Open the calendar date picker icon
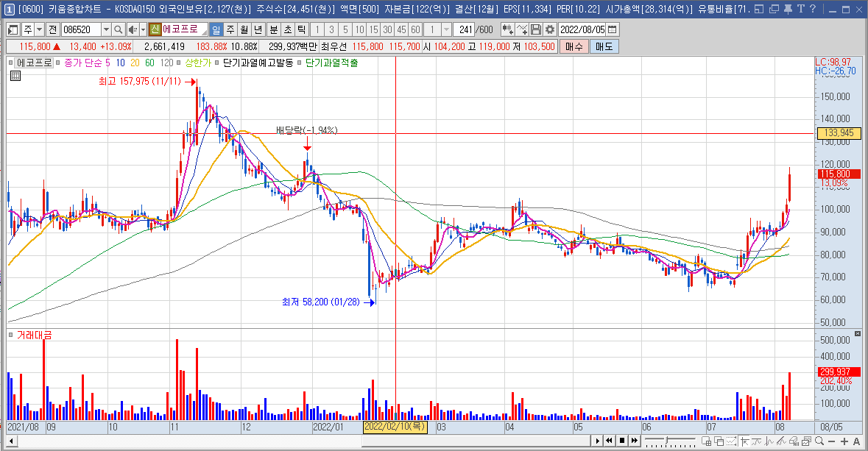The width and height of the screenshot is (868, 451). (x=613, y=30)
